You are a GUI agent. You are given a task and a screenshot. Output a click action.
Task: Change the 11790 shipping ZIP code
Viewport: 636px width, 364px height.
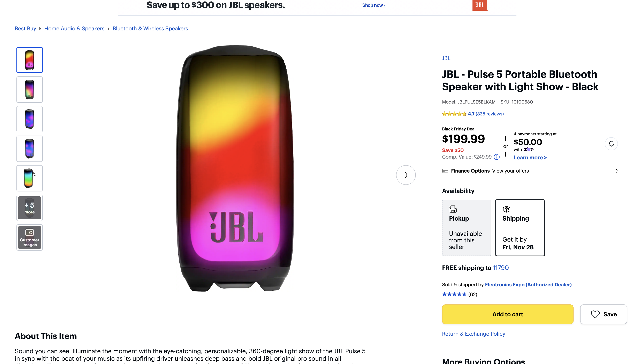pos(500,268)
